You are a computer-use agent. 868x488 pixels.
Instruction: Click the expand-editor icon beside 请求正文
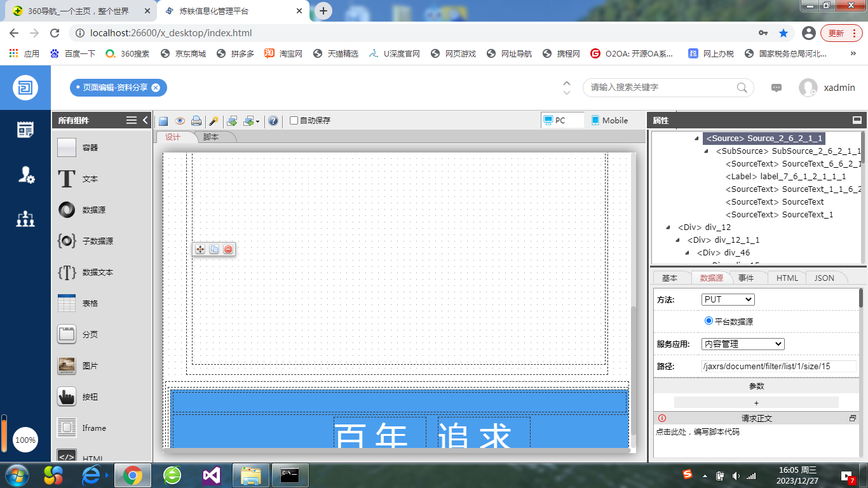point(853,418)
